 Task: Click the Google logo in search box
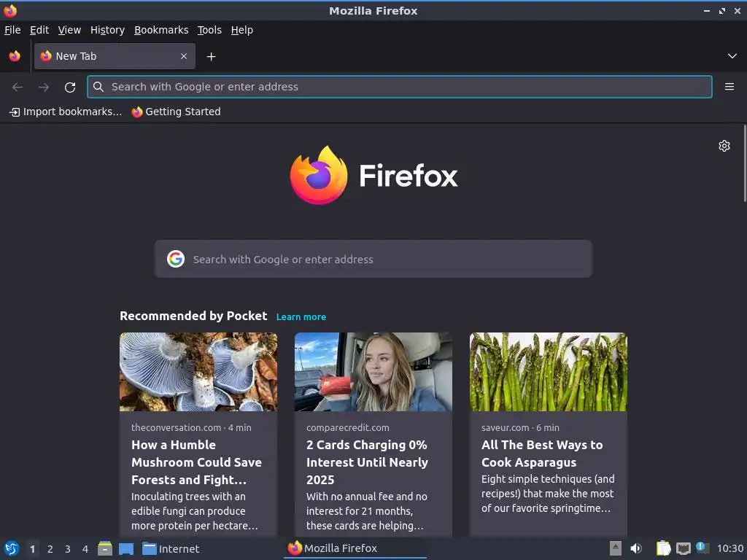tap(176, 259)
